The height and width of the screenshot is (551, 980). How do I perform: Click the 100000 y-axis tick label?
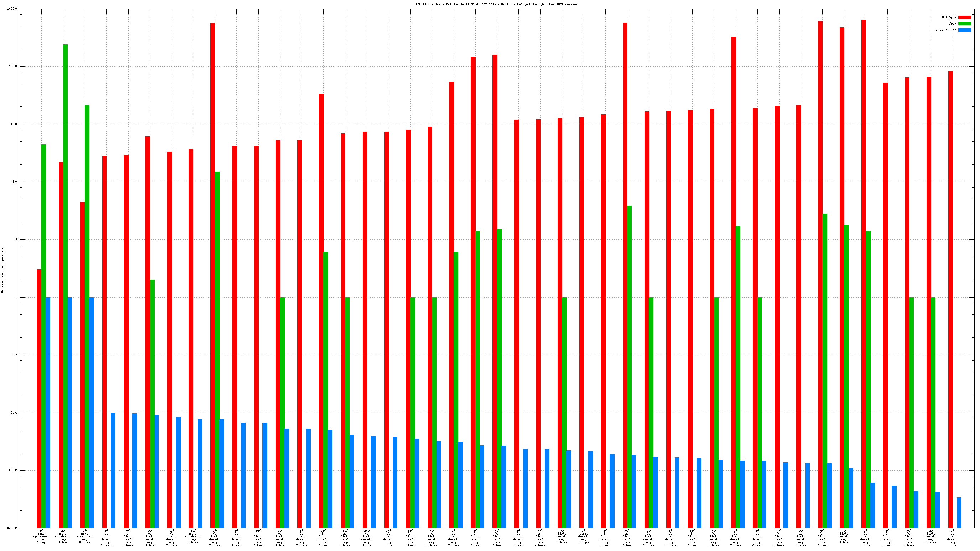coord(12,9)
